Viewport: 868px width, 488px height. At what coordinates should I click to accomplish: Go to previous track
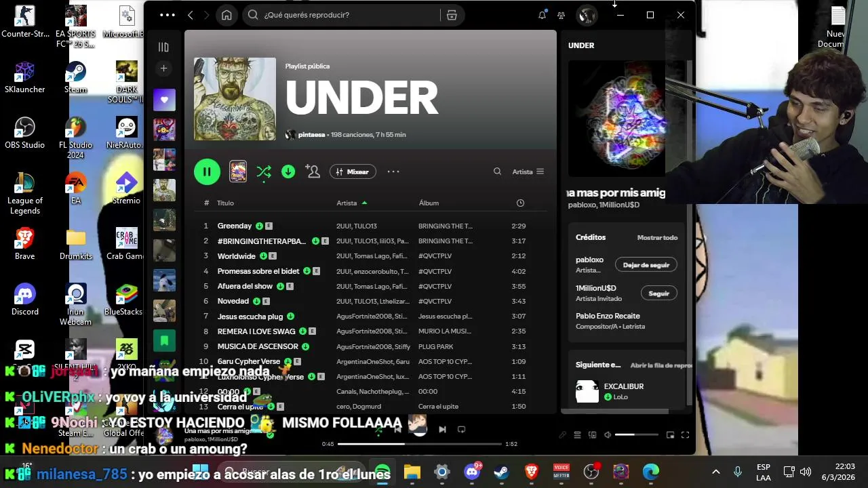[397, 429]
